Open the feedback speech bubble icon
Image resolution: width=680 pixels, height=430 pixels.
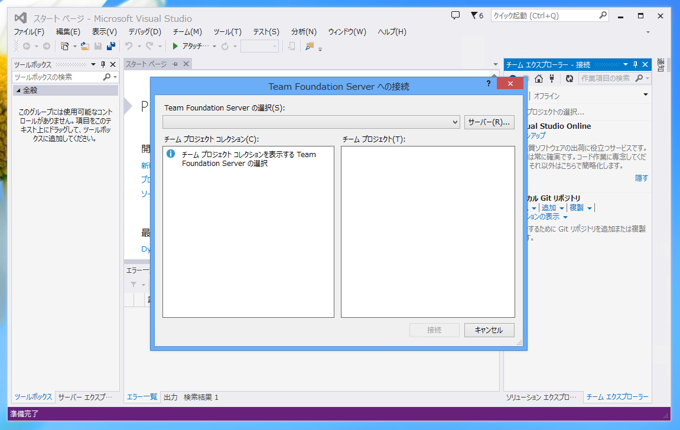(455, 16)
